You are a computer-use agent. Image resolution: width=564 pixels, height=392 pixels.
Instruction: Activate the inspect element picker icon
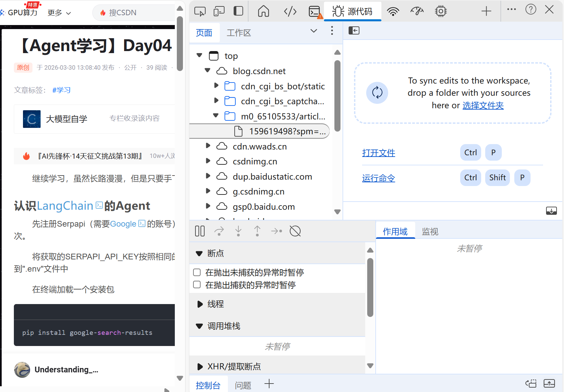[200, 11]
